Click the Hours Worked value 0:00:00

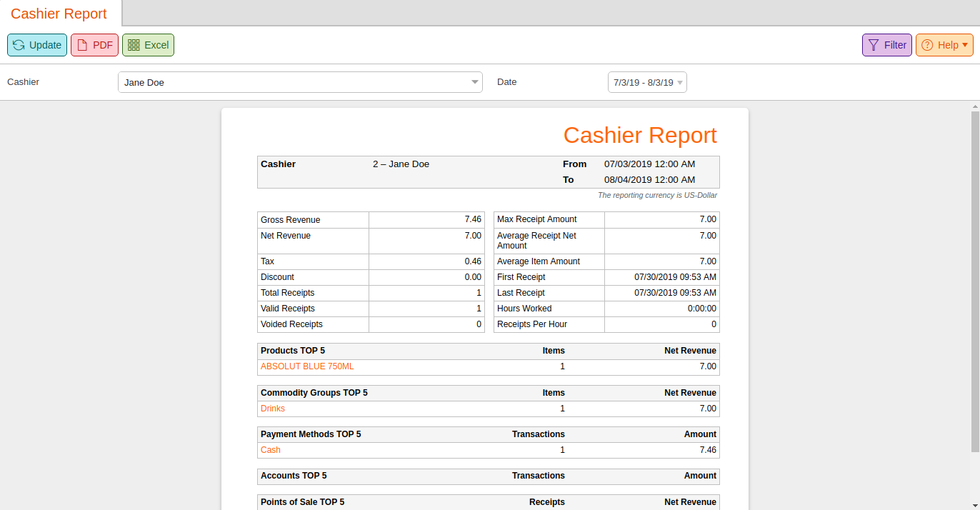pyautogui.click(x=702, y=309)
